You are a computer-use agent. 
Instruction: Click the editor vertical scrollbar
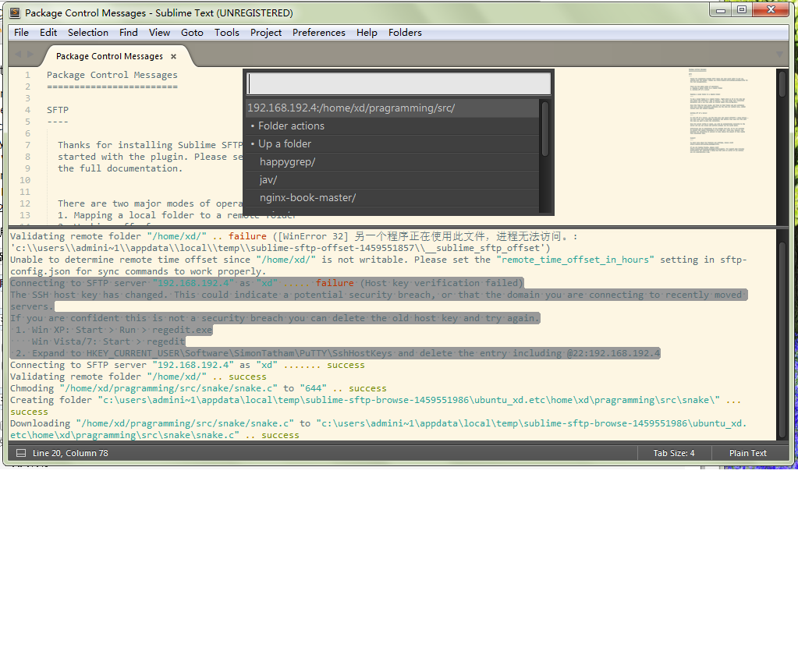coord(782,83)
